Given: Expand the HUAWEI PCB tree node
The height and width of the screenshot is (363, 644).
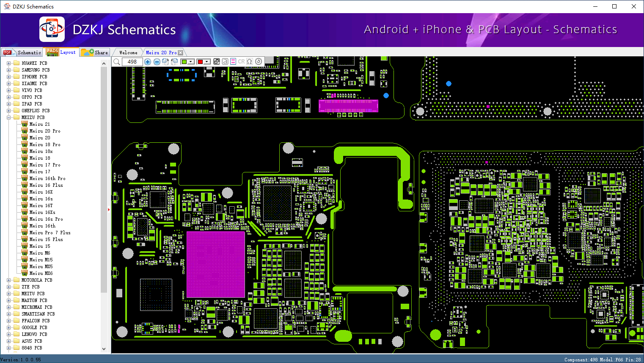Looking at the screenshot, I should coord(8,63).
